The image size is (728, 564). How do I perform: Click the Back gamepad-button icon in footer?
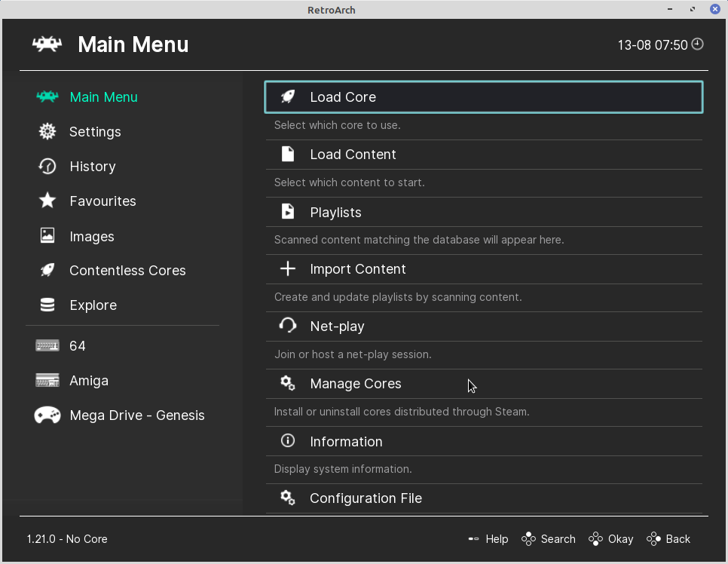click(653, 539)
